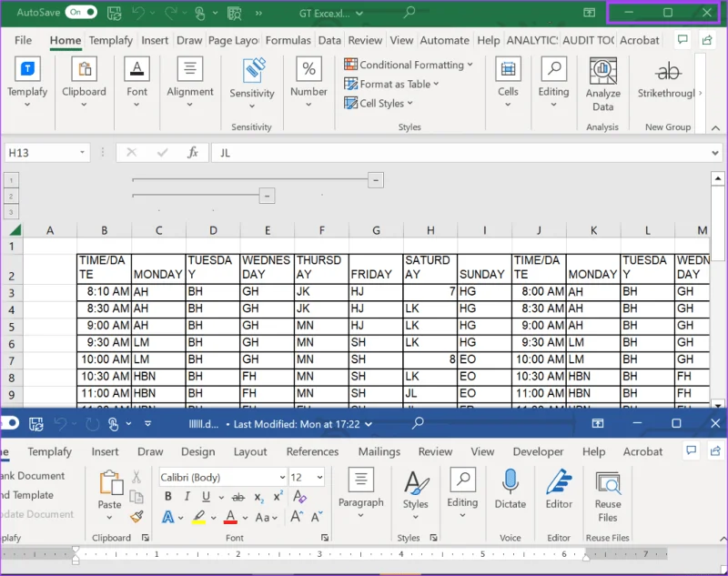The image size is (728, 576).
Task: Open the Change Case Aa dropdown
Action: tap(267, 517)
